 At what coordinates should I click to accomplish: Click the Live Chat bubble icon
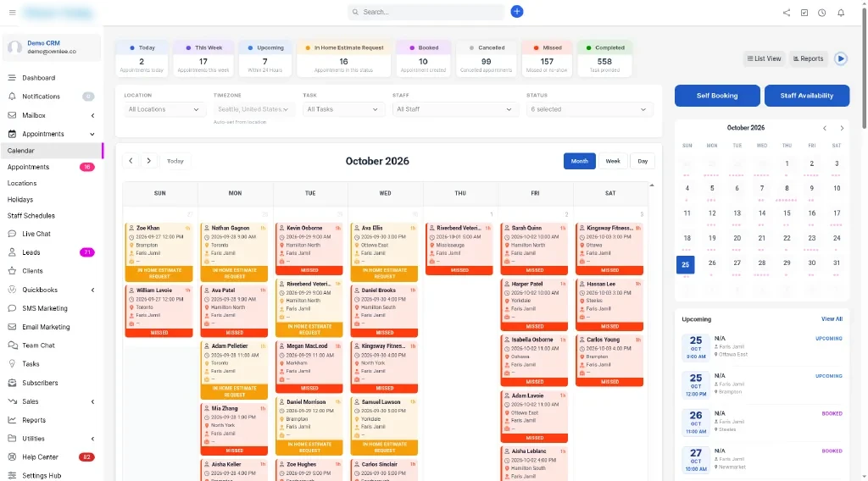12,234
